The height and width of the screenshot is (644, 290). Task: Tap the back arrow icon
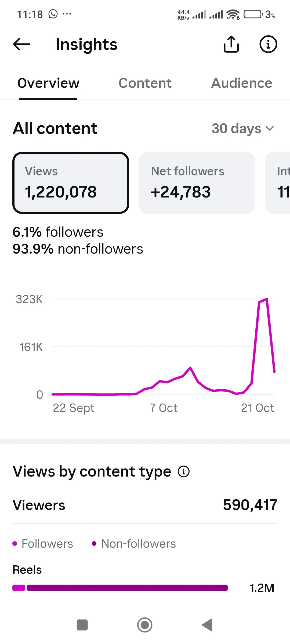click(x=21, y=44)
